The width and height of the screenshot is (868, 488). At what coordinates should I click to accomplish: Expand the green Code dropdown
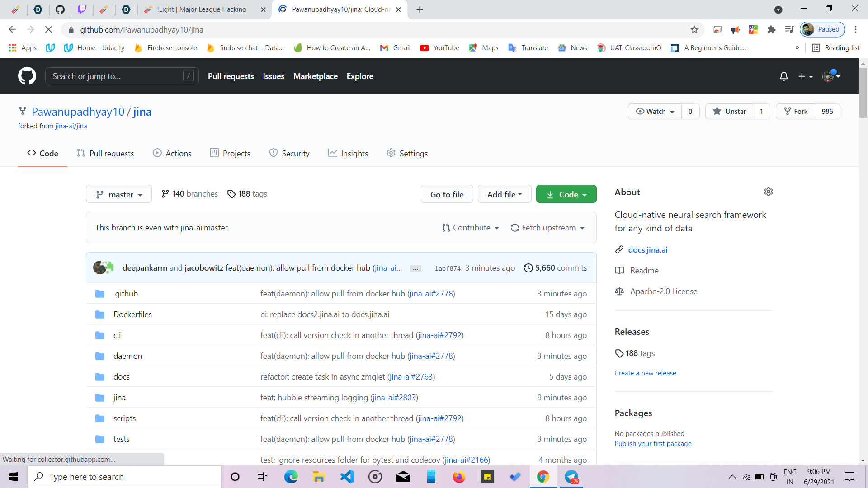coord(566,194)
